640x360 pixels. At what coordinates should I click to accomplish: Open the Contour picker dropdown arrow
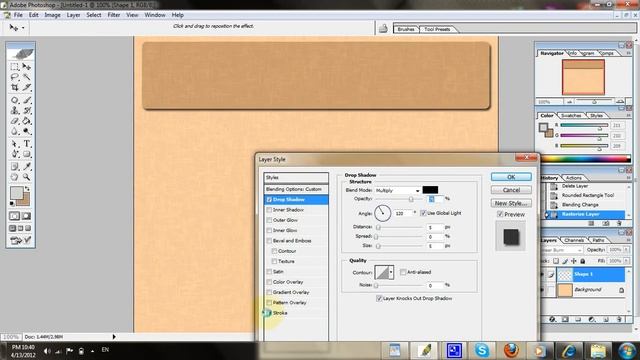391,272
